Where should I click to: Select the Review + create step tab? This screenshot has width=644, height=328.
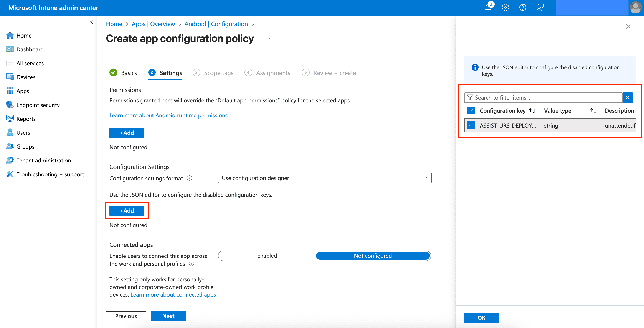pyautogui.click(x=329, y=73)
